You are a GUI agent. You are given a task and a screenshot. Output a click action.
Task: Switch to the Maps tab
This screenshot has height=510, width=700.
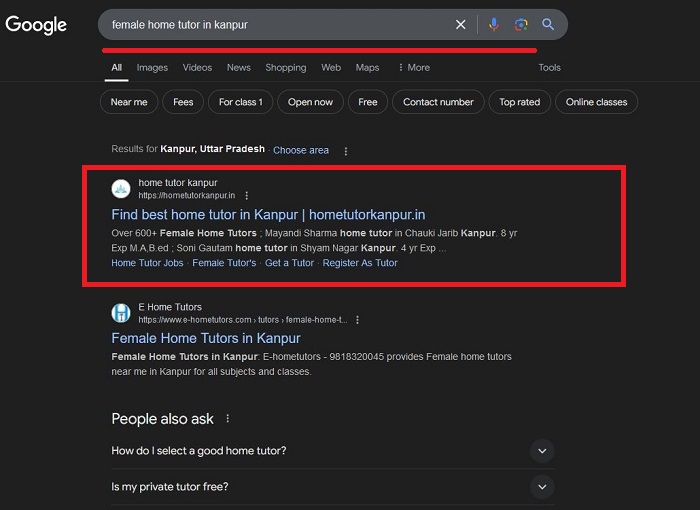pyautogui.click(x=367, y=67)
